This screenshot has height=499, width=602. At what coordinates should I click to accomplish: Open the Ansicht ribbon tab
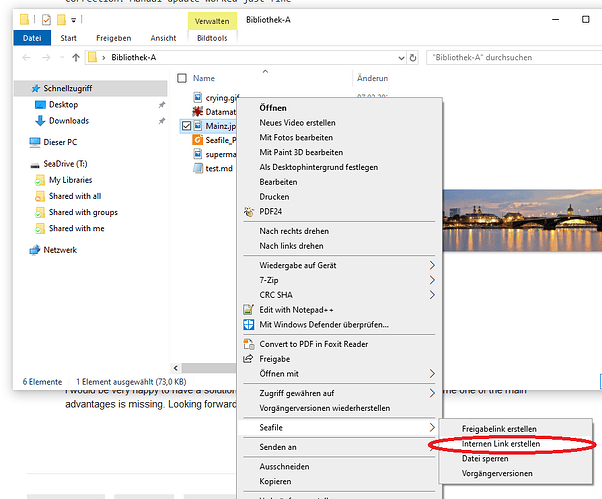click(x=163, y=39)
